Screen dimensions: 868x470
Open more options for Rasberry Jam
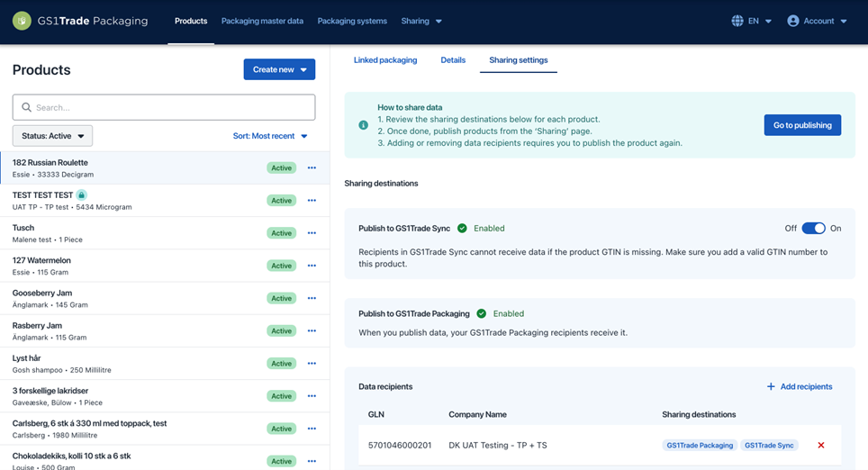coord(312,331)
